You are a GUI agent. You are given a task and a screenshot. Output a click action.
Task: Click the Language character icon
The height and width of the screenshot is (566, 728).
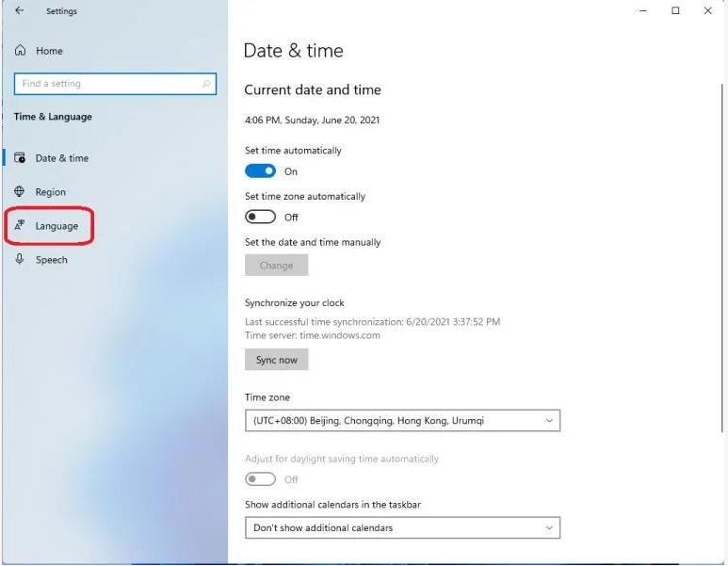(20, 226)
